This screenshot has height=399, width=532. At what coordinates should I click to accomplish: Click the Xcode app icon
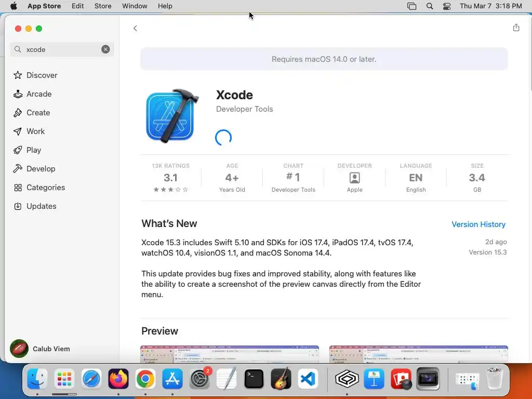[172, 116]
